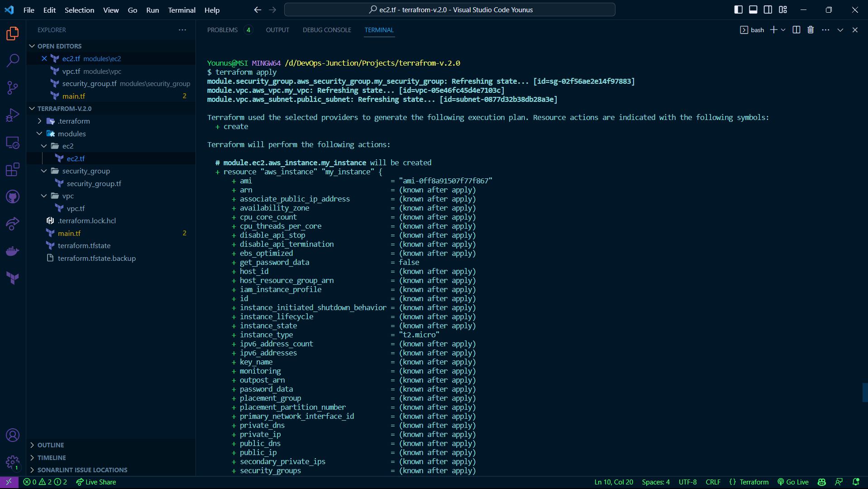The width and height of the screenshot is (868, 489).
Task: Open the Extensions view
Action: pos(12,169)
